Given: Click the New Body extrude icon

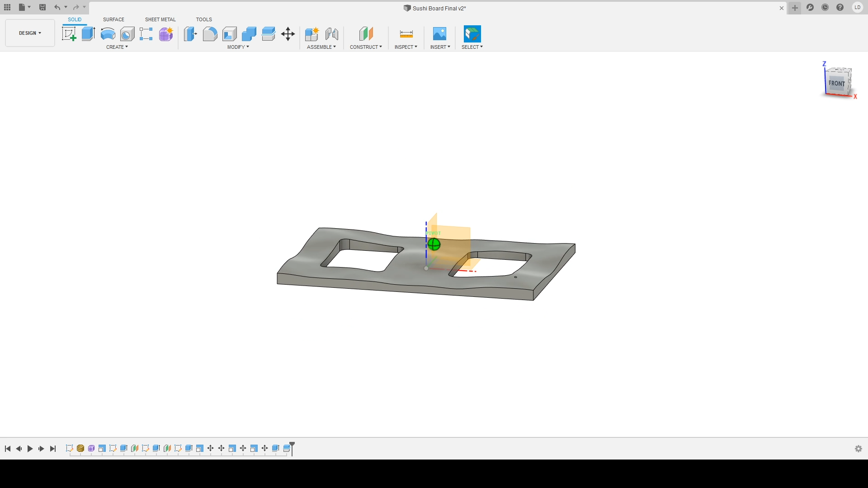Looking at the screenshot, I should pos(88,33).
